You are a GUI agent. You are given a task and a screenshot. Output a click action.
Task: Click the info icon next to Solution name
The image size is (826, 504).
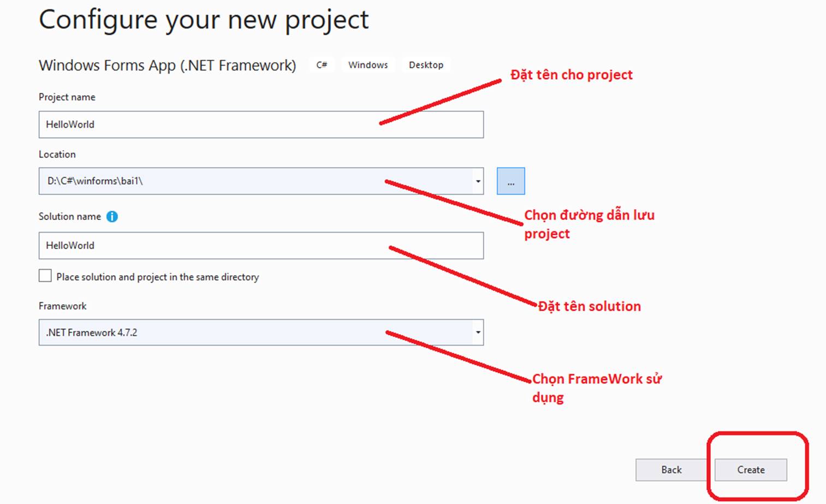click(x=112, y=216)
